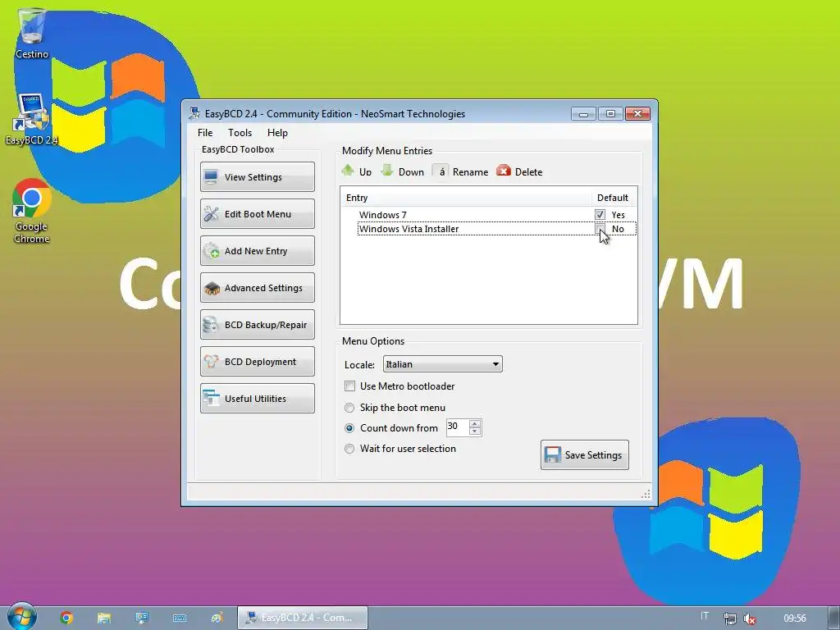Open BCD Deployment section
This screenshot has width=840, height=630.
(257, 362)
